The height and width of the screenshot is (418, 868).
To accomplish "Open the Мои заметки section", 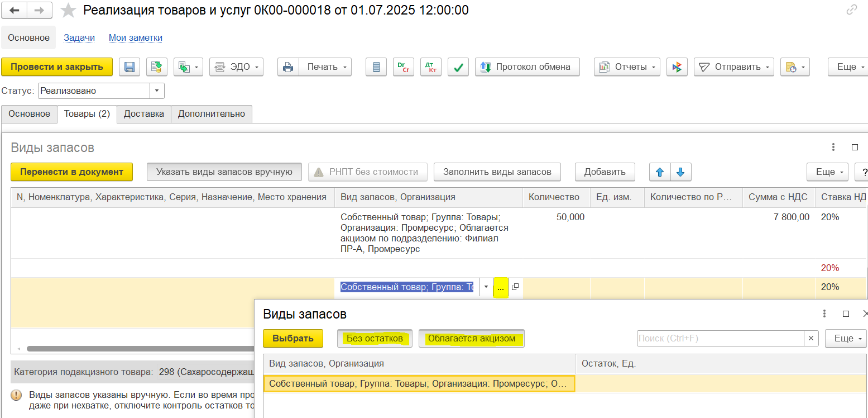I will point(136,38).
